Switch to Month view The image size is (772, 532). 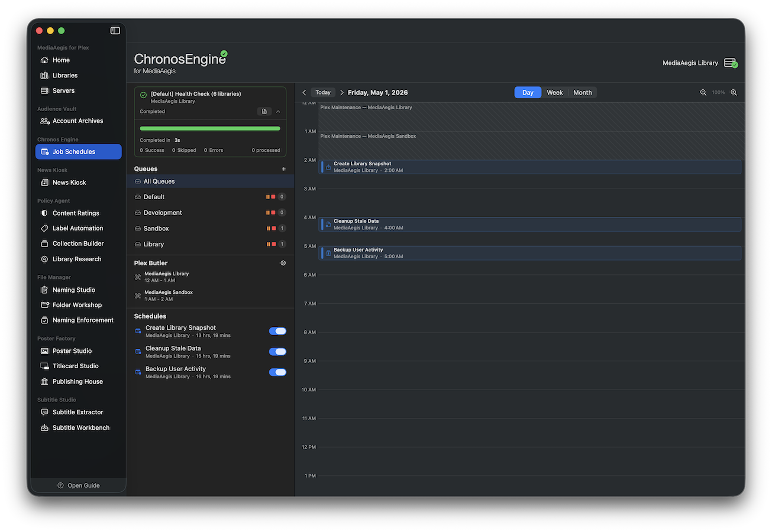[583, 93]
